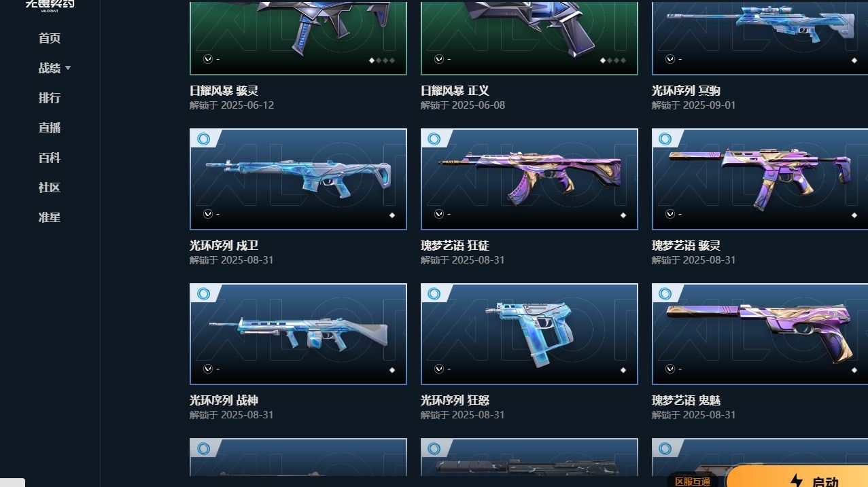The height and width of the screenshot is (487, 868).
Task: Click the round chevron icon on 日耀风暴 正义 card
Action: coord(439,59)
